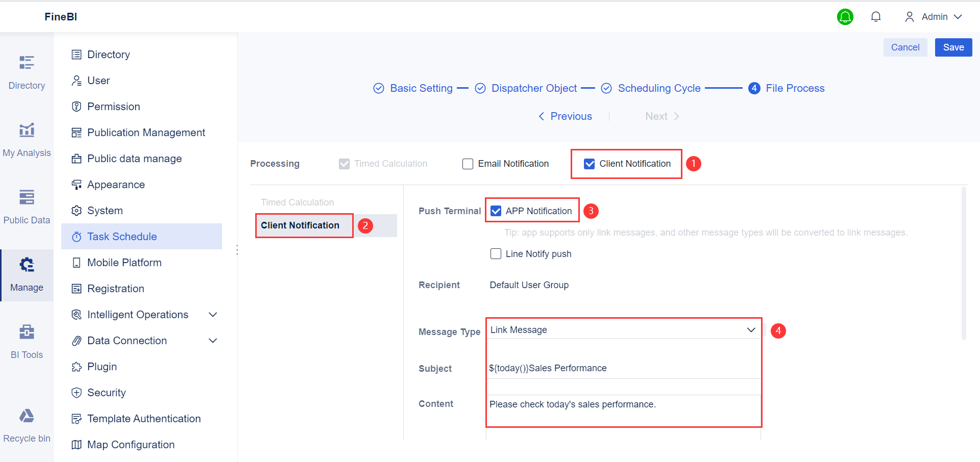
Task: Select the Manage gear icon
Action: coord(27,270)
